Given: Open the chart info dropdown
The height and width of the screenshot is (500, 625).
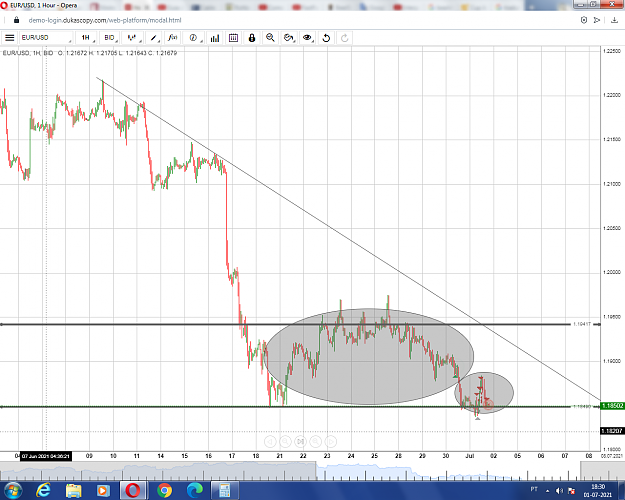Looking at the screenshot, I should 194,38.
